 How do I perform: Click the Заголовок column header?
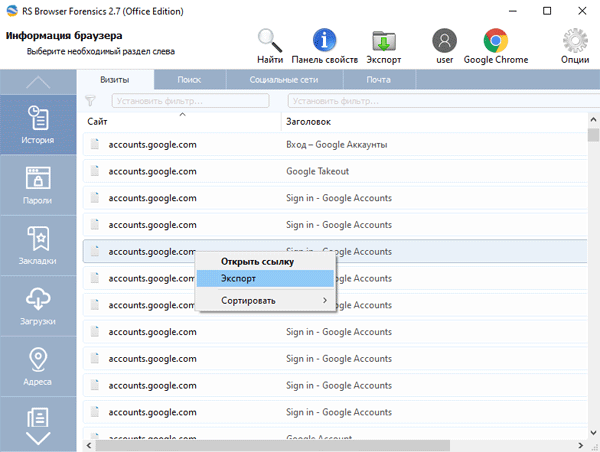[308, 122]
